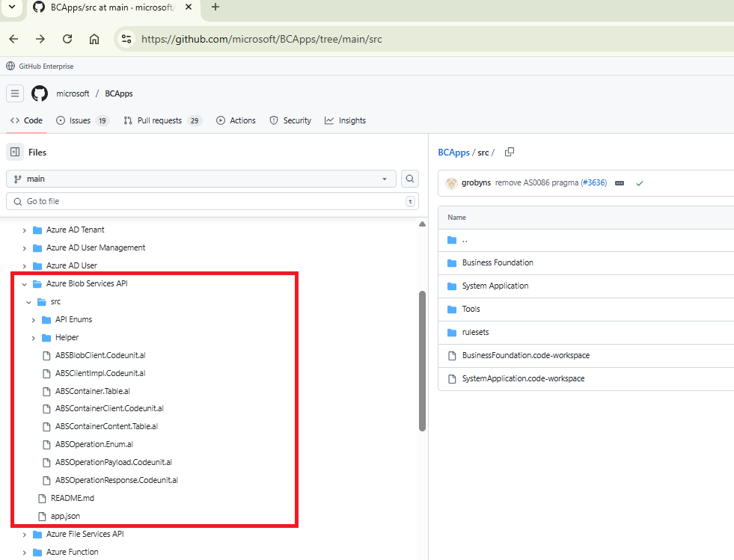Screen dimensions: 734x560
Task: Go to the browser home page icon
Action: click(x=94, y=39)
